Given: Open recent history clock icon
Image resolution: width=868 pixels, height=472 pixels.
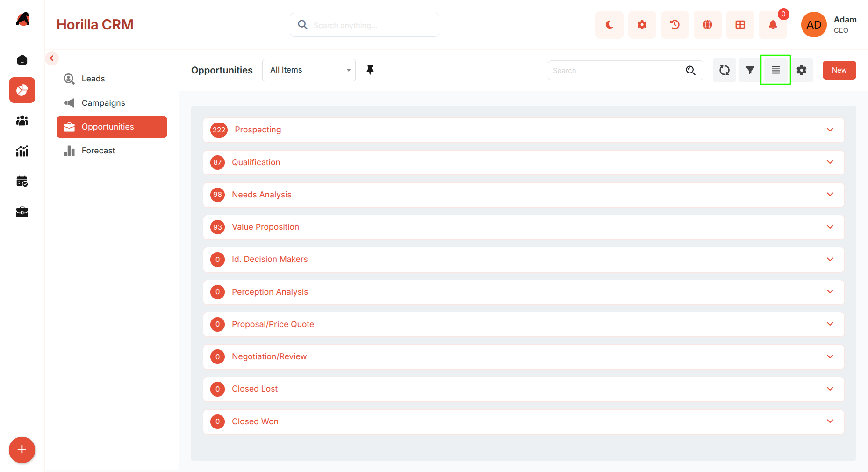Looking at the screenshot, I should 674,25.
